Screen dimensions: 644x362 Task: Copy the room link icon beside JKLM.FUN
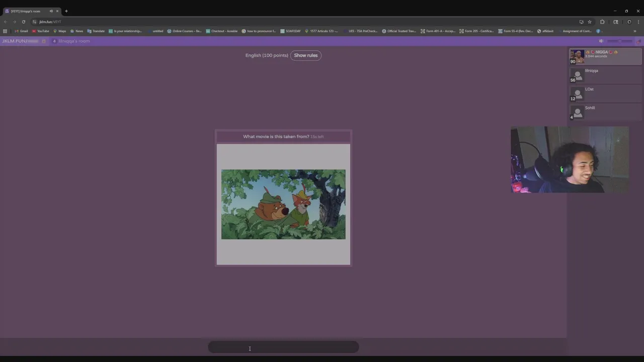(44, 41)
